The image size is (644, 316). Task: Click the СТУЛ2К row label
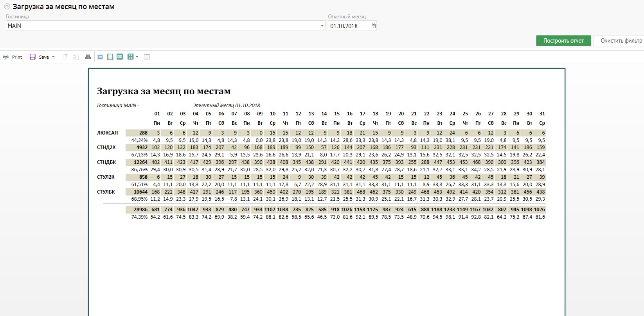point(106,177)
